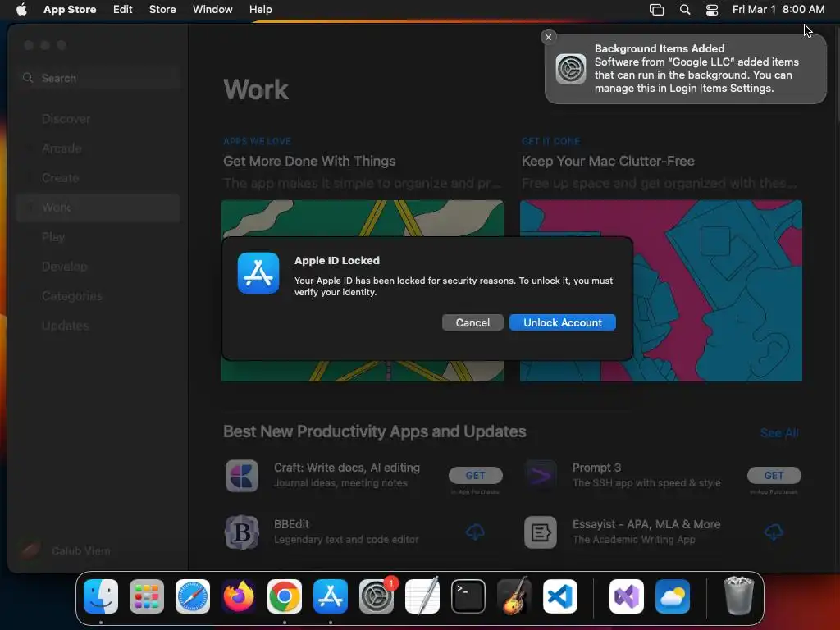Image resolution: width=840 pixels, height=630 pixels.
Task: Click App Store icon in the Dock
Action: pyautogui.click(x=331, y=596)
